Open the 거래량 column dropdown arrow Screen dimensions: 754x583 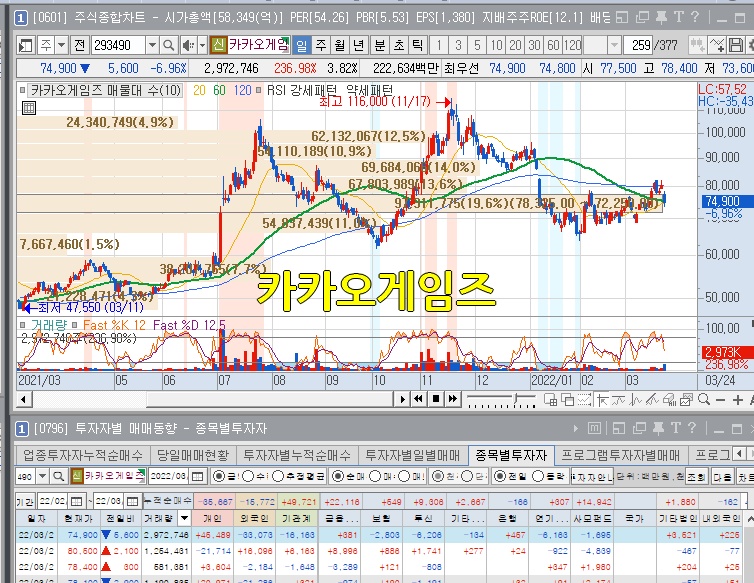coord(184,518)
